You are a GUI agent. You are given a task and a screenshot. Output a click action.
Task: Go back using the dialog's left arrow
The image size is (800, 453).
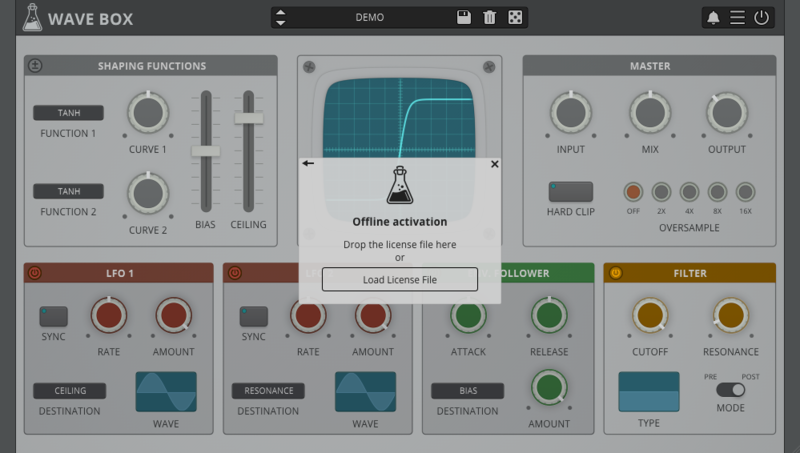[x=308, y=163]
